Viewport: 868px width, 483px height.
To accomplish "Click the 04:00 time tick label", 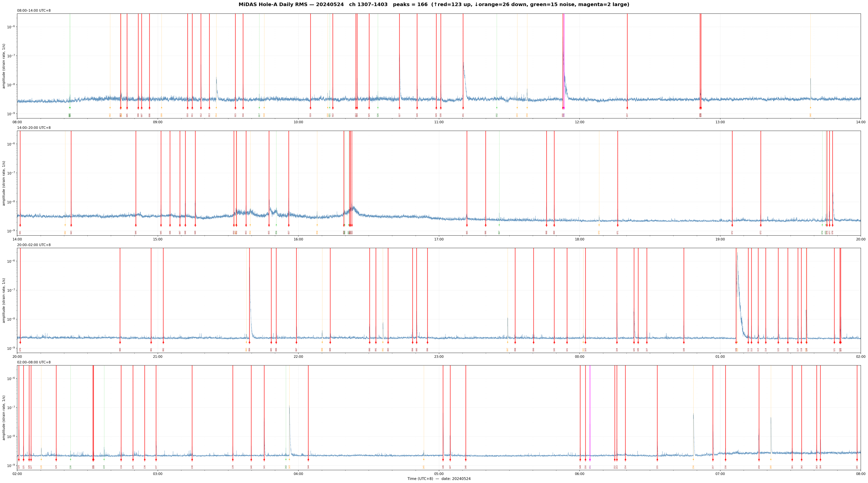I will pos(298,474).
